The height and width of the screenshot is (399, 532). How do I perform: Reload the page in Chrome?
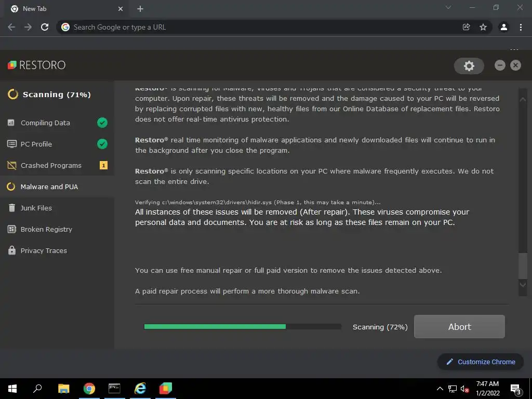click(45, 27)
